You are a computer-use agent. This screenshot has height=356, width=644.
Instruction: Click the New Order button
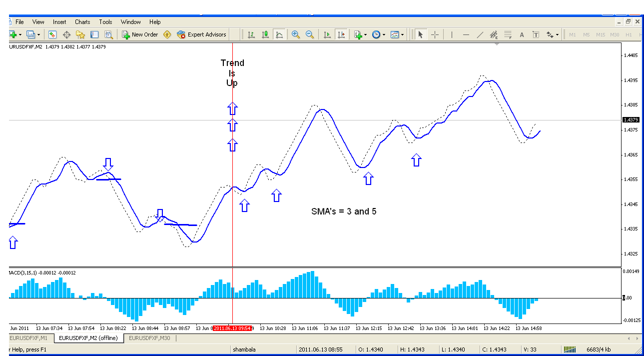tap(140, 34)
